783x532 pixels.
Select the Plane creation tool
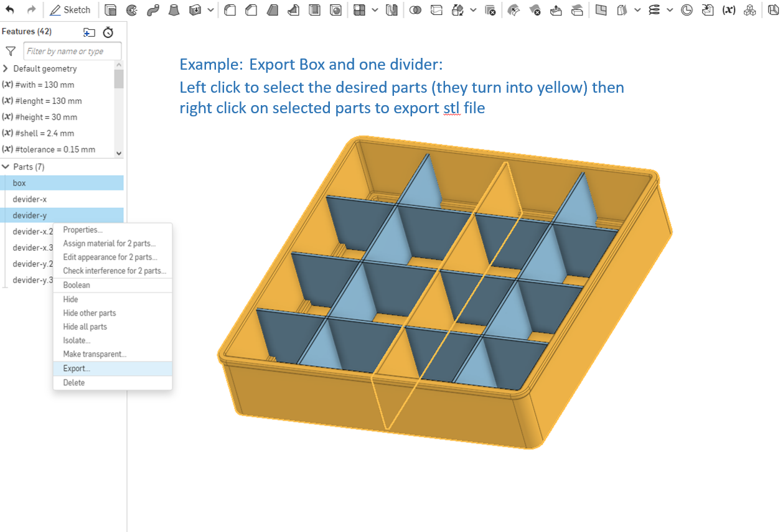[601, 9]
